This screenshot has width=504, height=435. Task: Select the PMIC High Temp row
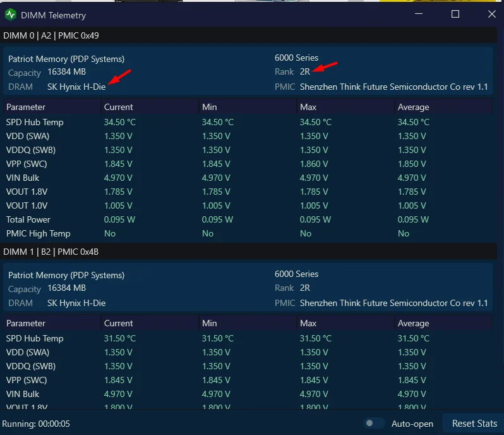248,233
